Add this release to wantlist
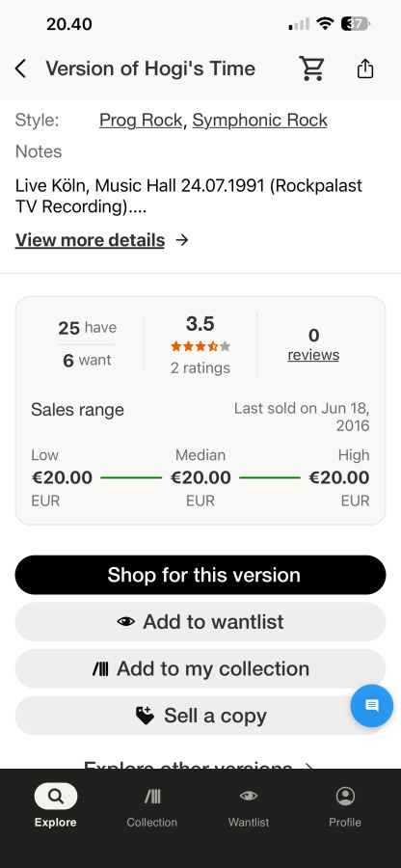401x868 pixels. click(200, 622)
